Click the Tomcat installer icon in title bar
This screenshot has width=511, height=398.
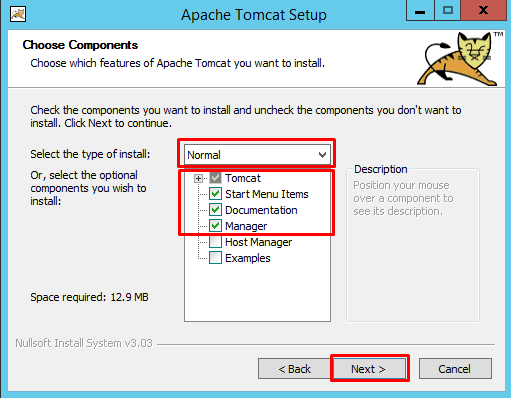(x=18, y=14)
